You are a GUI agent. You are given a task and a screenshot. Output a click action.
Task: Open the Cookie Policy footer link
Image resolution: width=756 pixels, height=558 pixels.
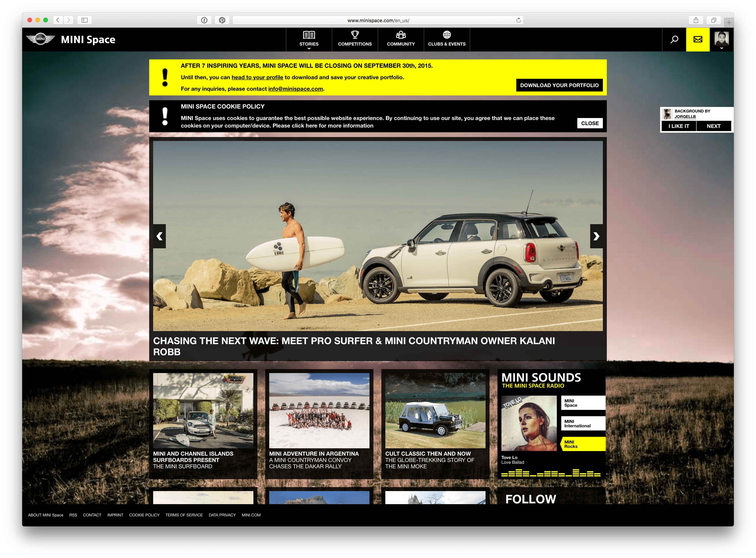[x=144, y=515]
